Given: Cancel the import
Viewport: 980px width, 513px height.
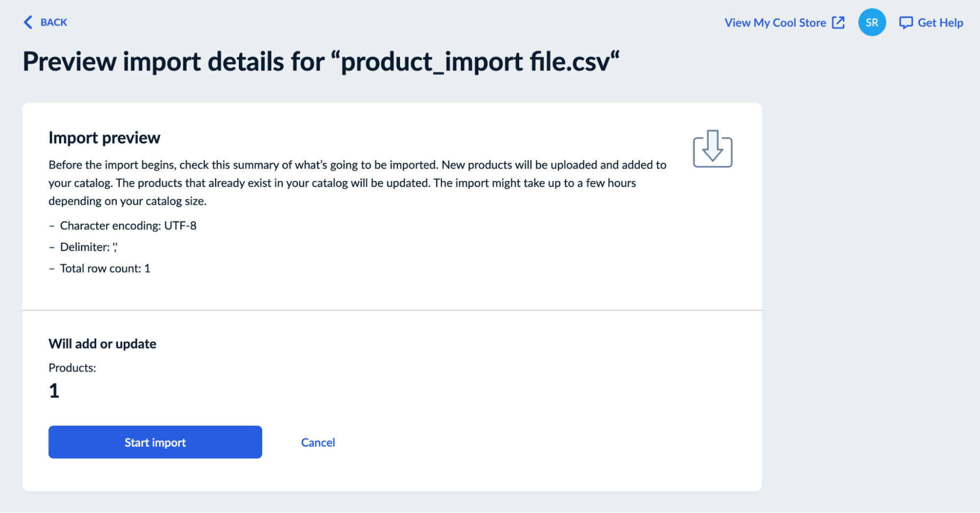Looking at the screenshot, I should point(318,442).
